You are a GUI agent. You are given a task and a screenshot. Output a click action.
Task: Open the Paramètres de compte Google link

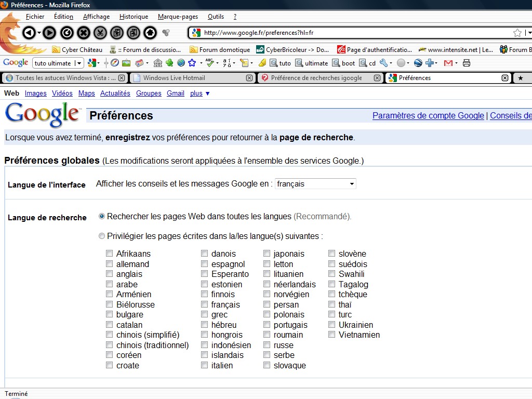click(x=428, y=116)
